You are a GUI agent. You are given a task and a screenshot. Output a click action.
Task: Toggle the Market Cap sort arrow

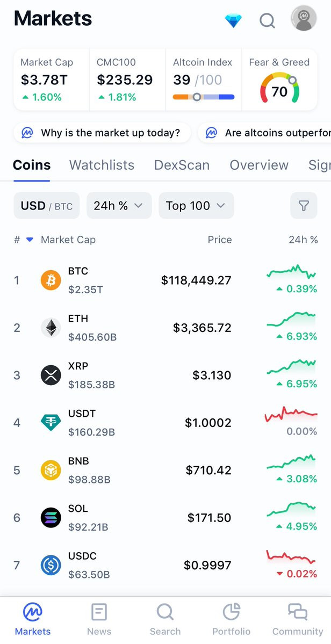click(30, 240)
